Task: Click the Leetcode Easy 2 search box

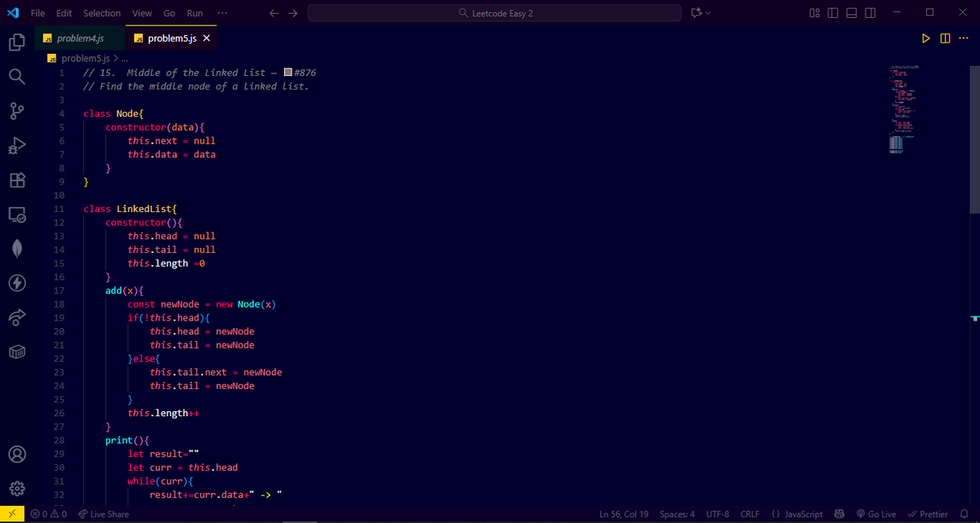Action: (x=494, y=13)
